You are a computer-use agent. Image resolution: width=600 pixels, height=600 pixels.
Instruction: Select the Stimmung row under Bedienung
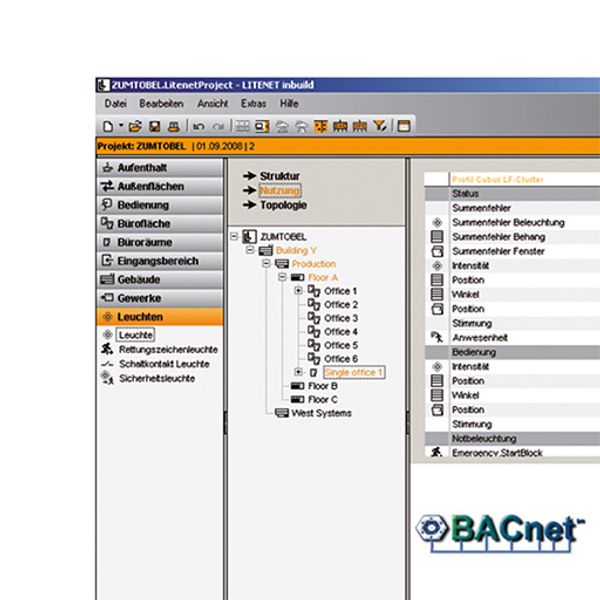(512, 424)
